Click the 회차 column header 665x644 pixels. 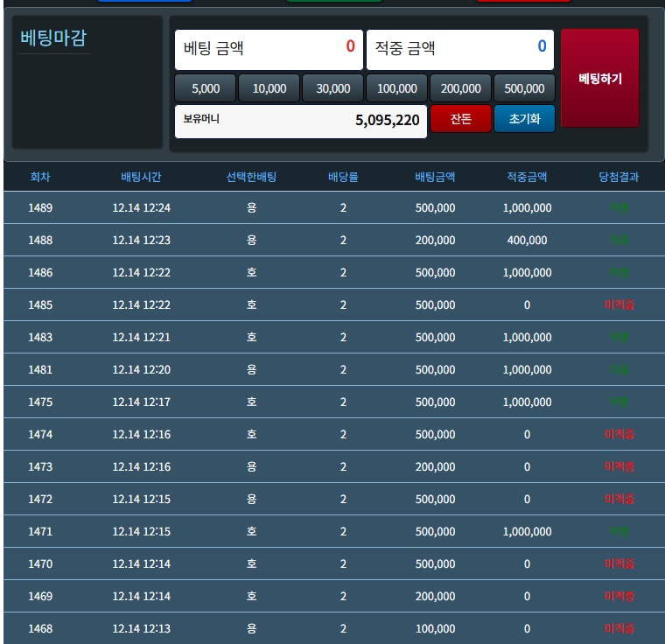click(40, 177)
